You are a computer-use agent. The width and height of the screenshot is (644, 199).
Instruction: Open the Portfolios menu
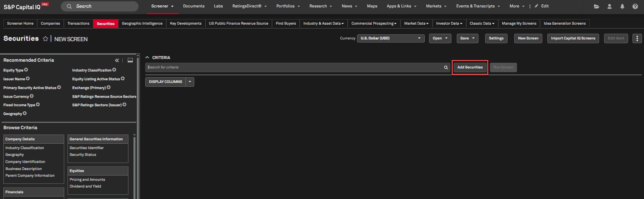click(x=288, y=6)
